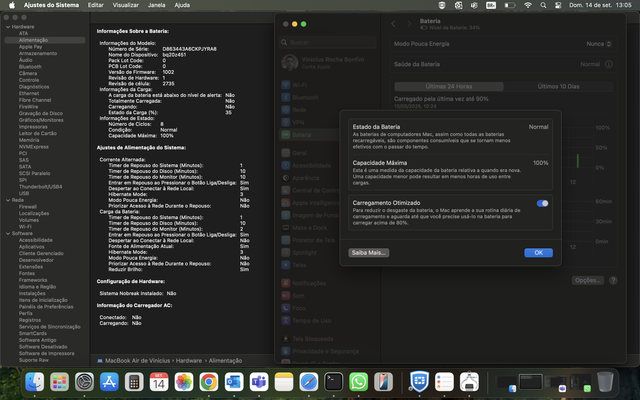Select Bluetooth in System Information sidebar
640x400 pixels.
point(30,67)
